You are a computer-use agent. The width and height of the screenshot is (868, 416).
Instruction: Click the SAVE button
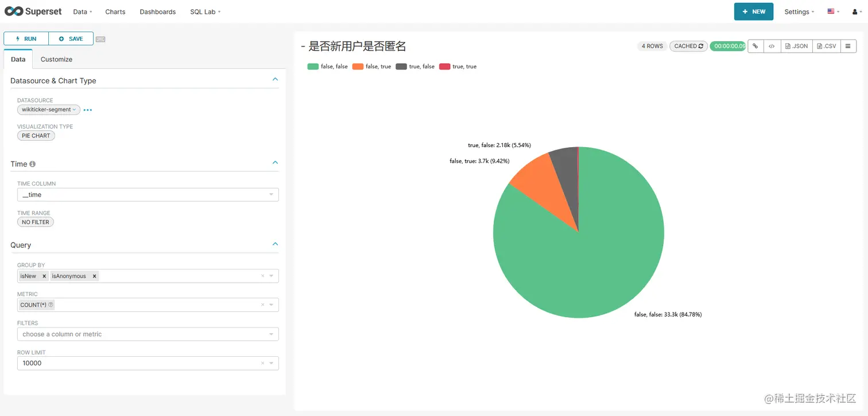71,38
